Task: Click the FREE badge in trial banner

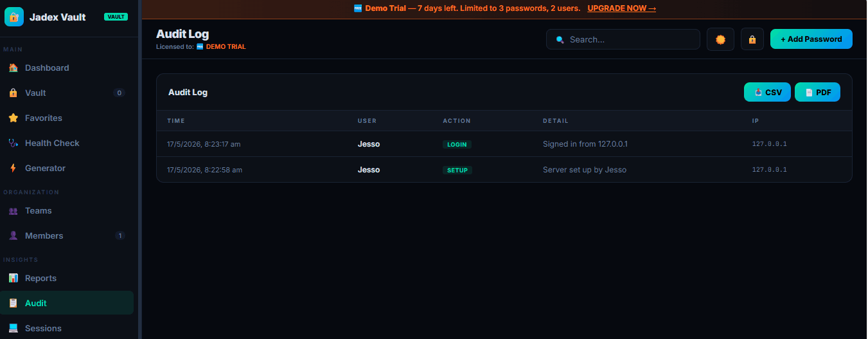Action: click(358, 8)
